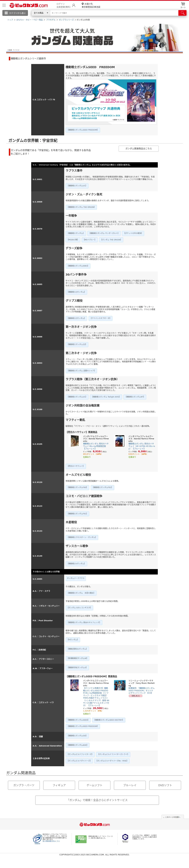This screenshot has height=868, width=189.
Task: Jump to top via このページの先頭へ
Action: click(x=172, y=817)
